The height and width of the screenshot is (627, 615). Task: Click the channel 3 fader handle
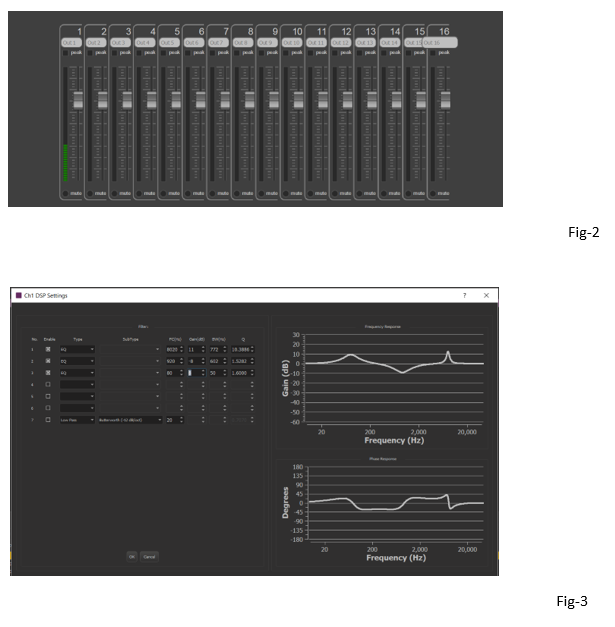point(126,100)
